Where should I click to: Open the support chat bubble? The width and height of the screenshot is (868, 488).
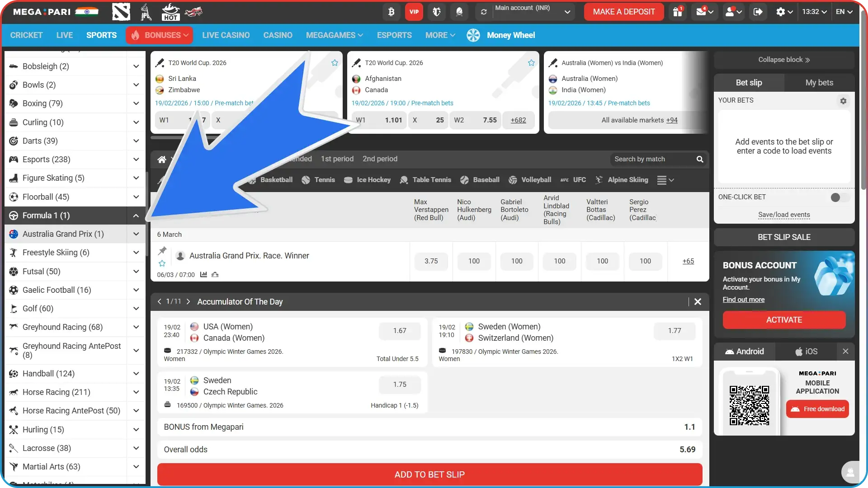point(850,472)
